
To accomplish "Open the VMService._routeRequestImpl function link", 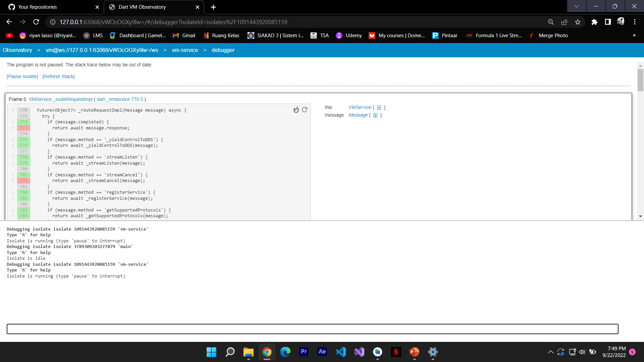I will point(60,100).
